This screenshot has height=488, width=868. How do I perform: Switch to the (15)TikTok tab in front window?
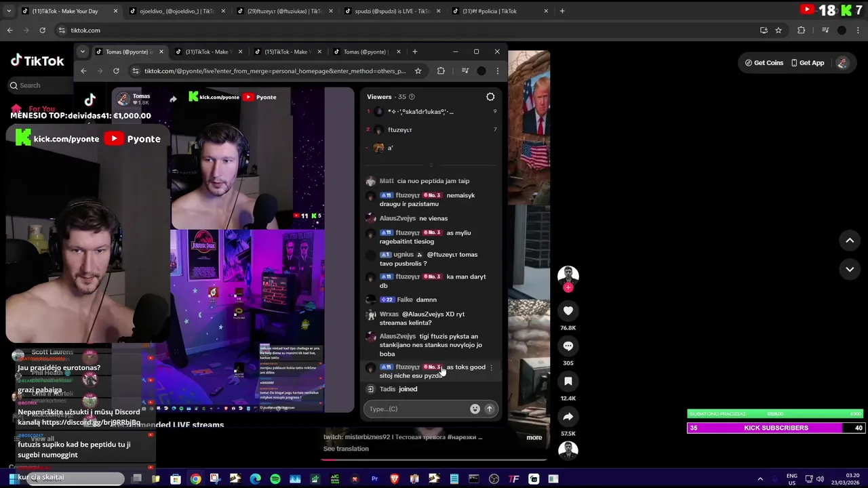[286, 52]
